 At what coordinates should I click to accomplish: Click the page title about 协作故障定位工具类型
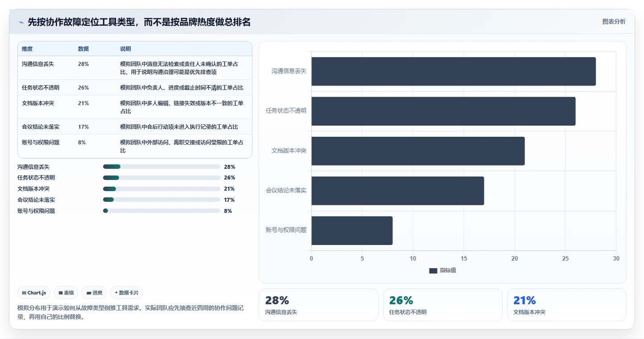[x=139, y=22]
